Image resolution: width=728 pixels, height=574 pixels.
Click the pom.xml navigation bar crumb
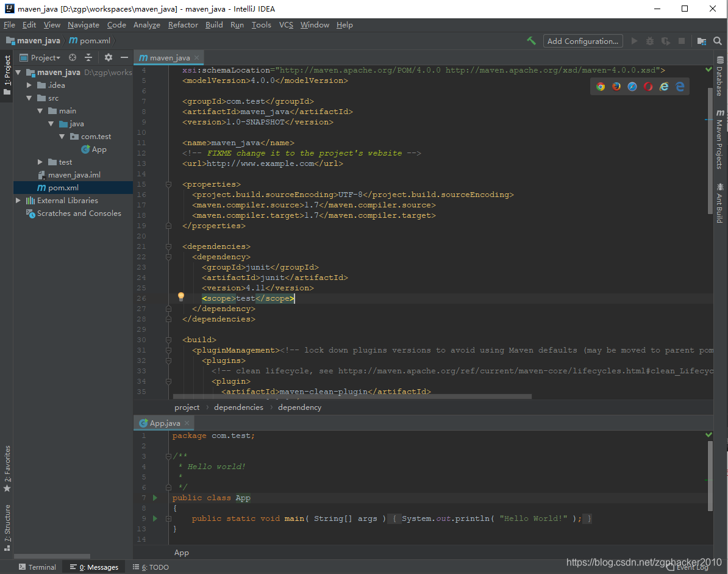click(x=90, y=41)
